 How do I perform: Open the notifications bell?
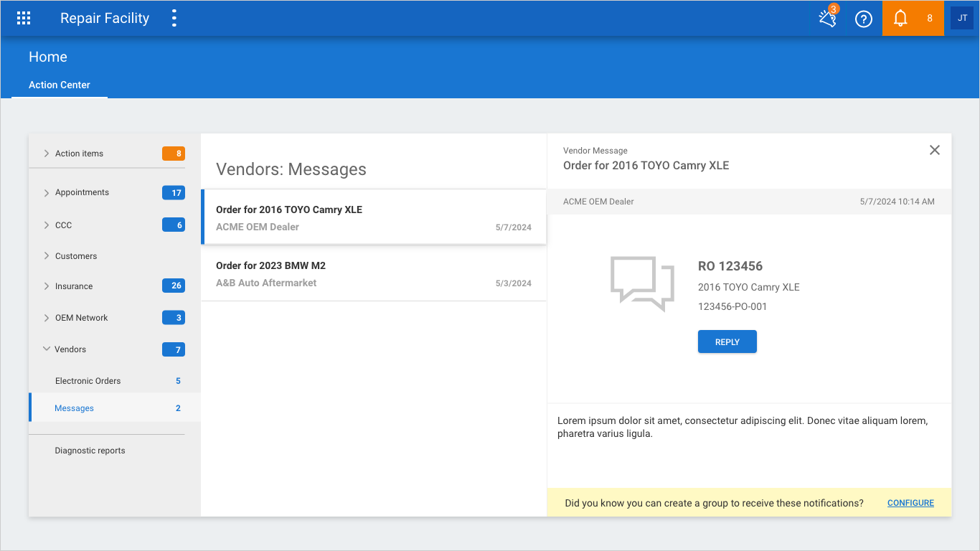click(x=901, y=19)
